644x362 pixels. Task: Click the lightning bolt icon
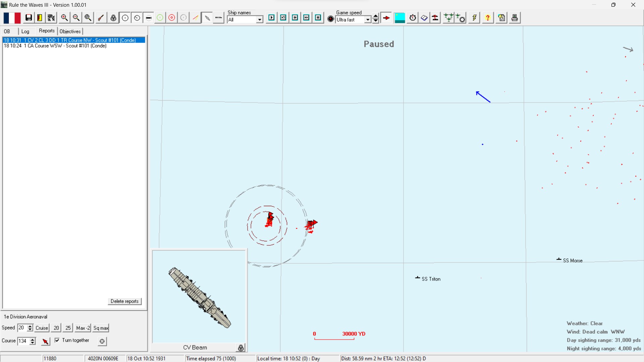coord(475,18)
